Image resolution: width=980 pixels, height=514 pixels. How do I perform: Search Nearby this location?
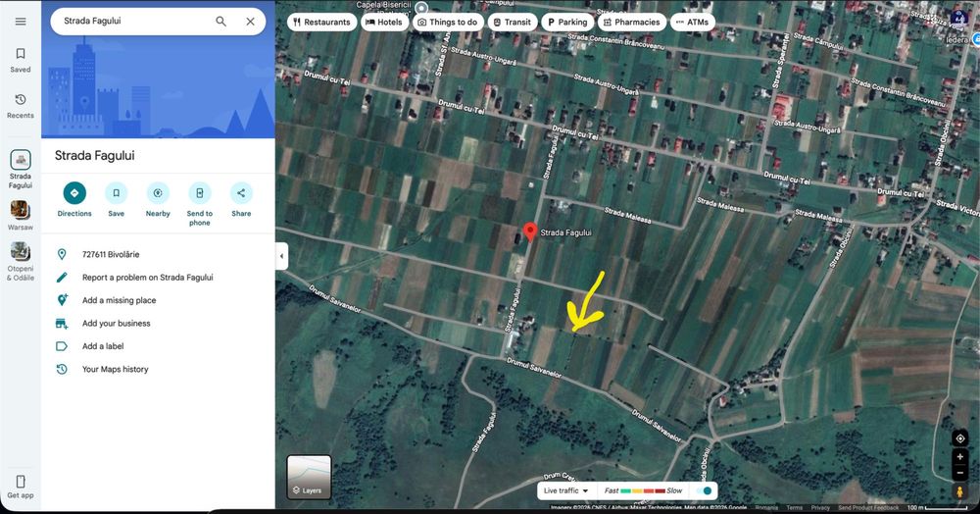(x=158, y=199)
